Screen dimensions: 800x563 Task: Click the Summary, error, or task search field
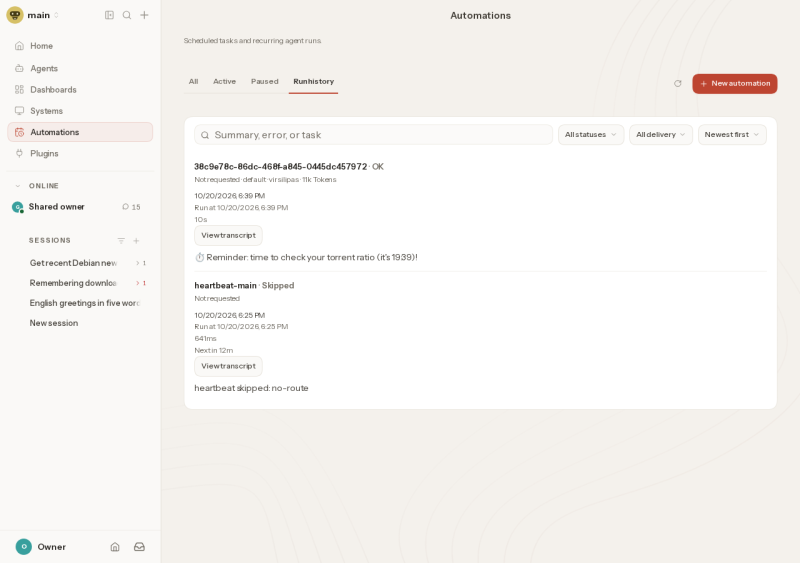click(x=373, y=135)
